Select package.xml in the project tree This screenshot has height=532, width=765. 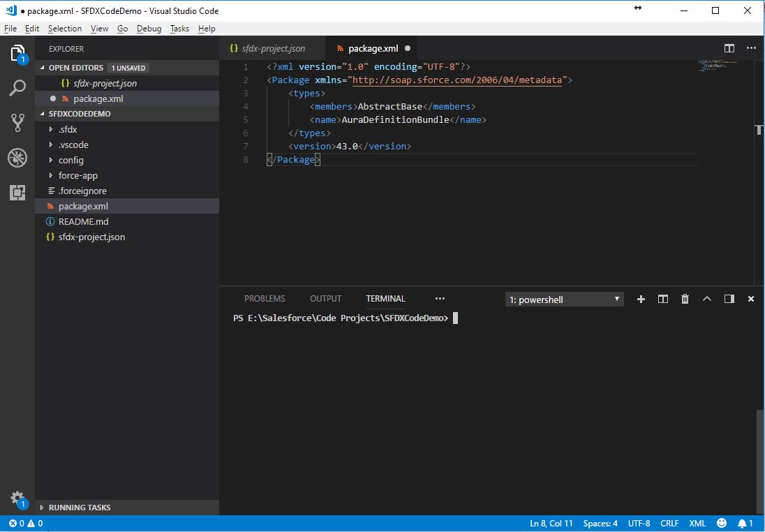(127, 207)
